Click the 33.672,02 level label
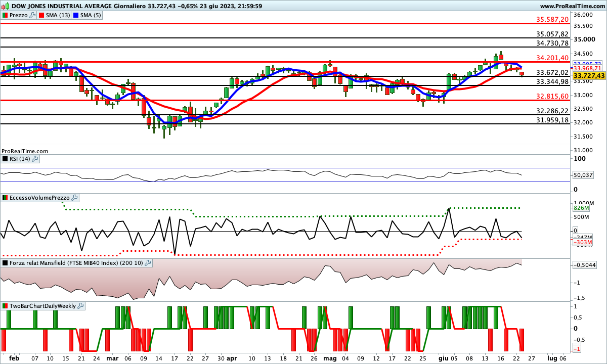 pyautogui.click(x=552, y=72)
